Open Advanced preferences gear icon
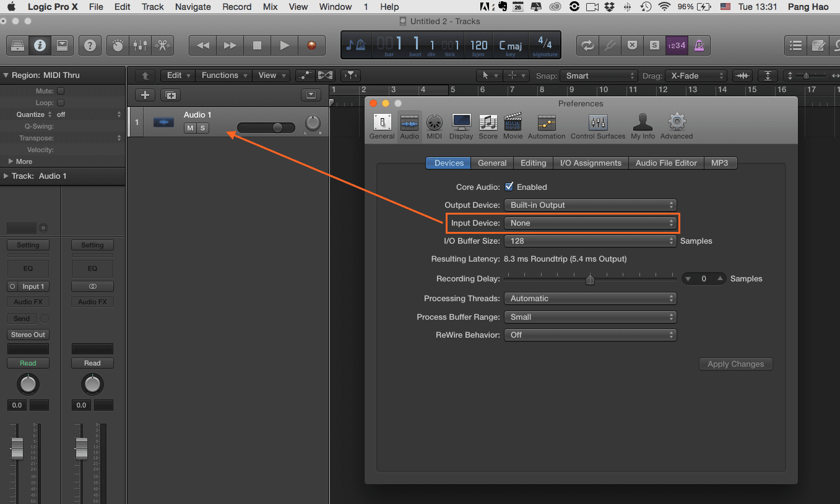Image resolution: width=840 pixels, height=504 pixels. (x=677, y=126)
